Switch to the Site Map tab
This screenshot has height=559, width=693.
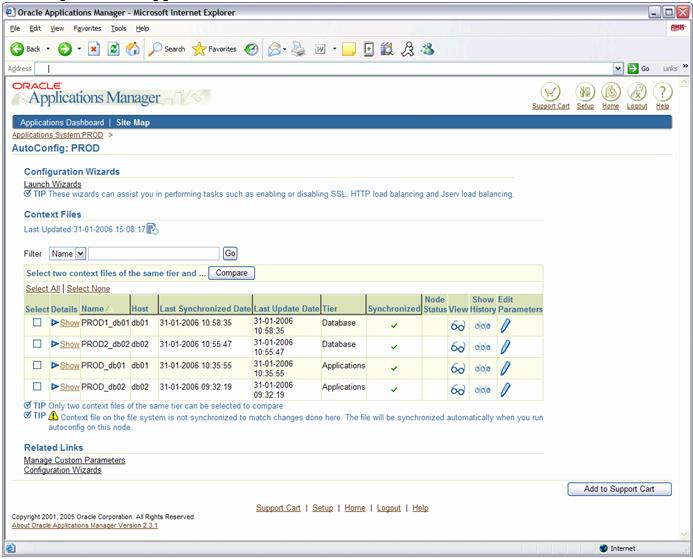[x=133, y=122]
